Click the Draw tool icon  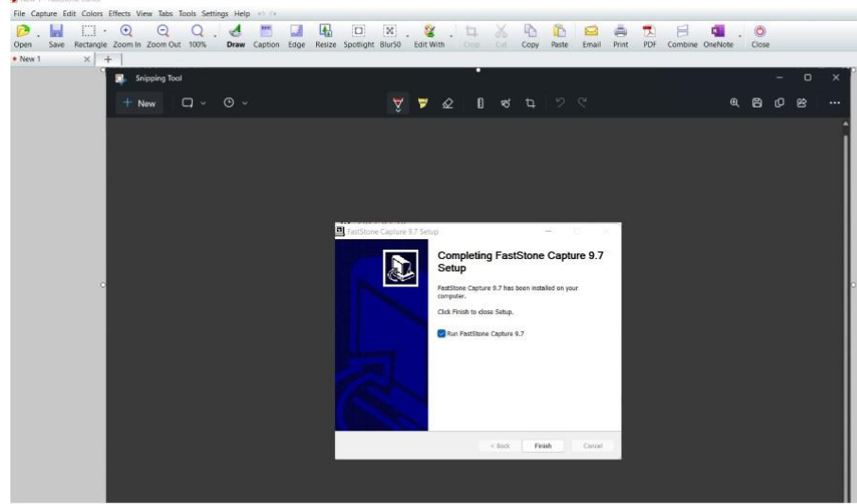236,32
